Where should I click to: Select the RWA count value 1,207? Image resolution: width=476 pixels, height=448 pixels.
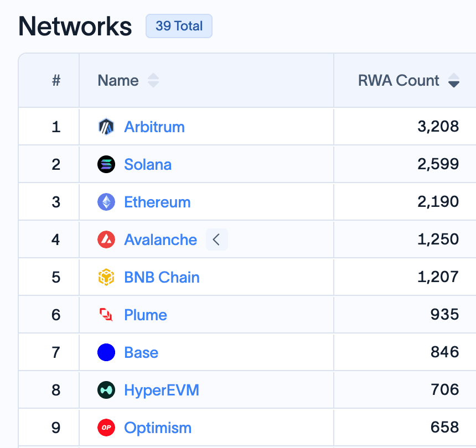(x=438, y=277)
